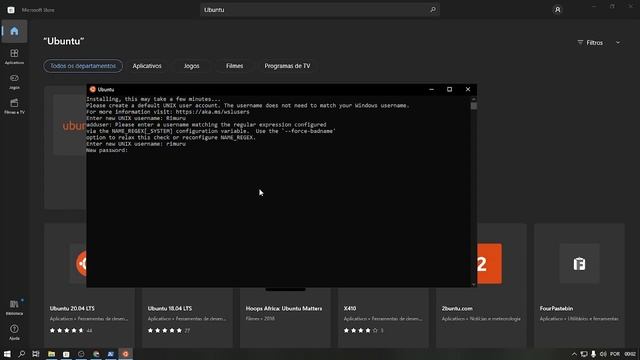Open Aplicativos section in Store sidebar
Viewport: 640px width, 360px height.
(x=14, y=56)
